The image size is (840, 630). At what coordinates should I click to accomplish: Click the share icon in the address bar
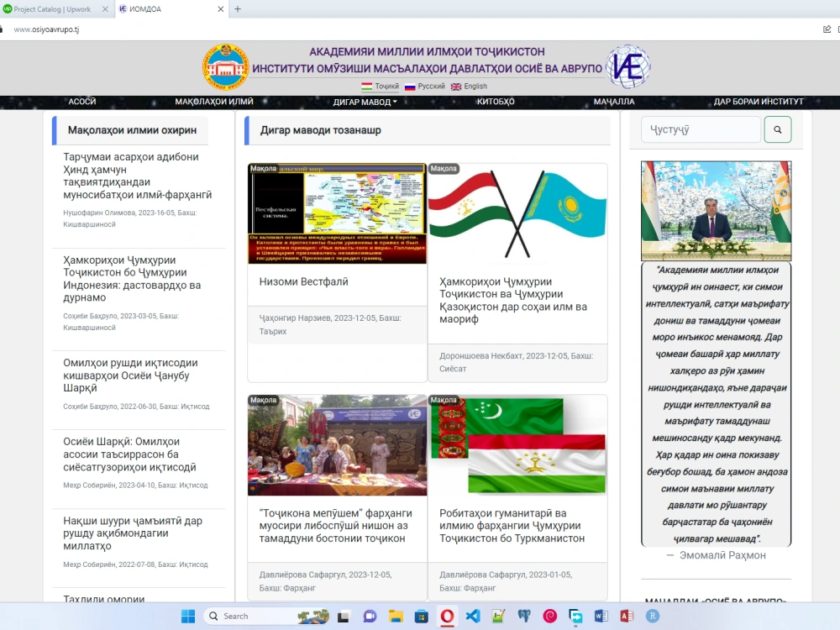tap(827, 29)
